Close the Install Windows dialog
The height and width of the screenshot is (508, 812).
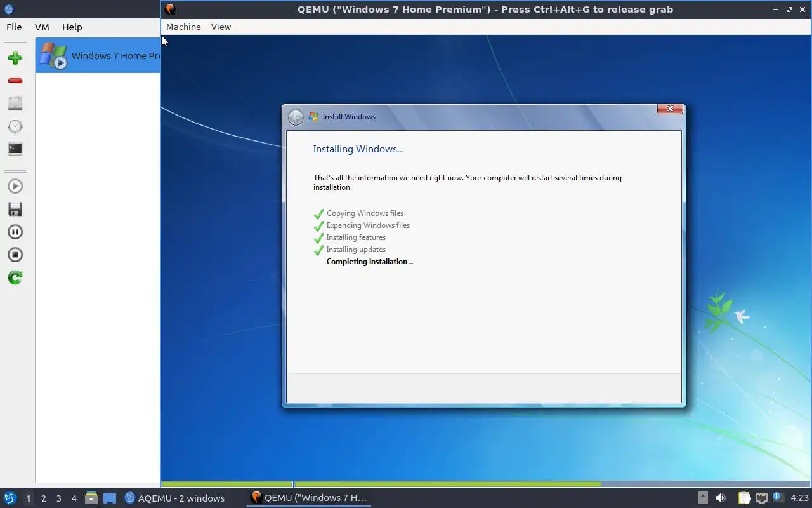coord(670,109)
